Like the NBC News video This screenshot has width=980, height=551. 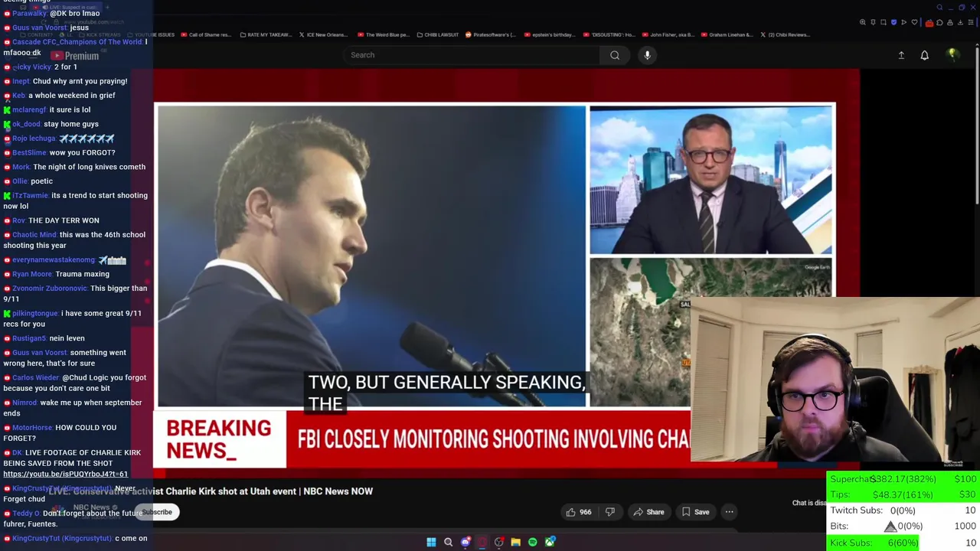[579, 512]
